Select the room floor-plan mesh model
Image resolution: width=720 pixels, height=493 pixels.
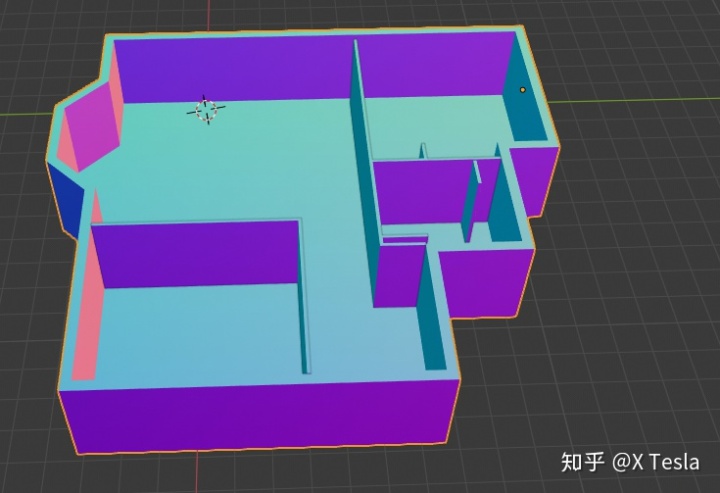click(303, 239)
